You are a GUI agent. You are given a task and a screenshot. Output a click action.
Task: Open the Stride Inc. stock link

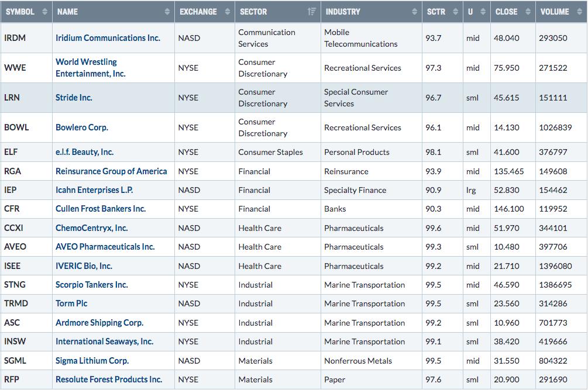coord(74,98)
